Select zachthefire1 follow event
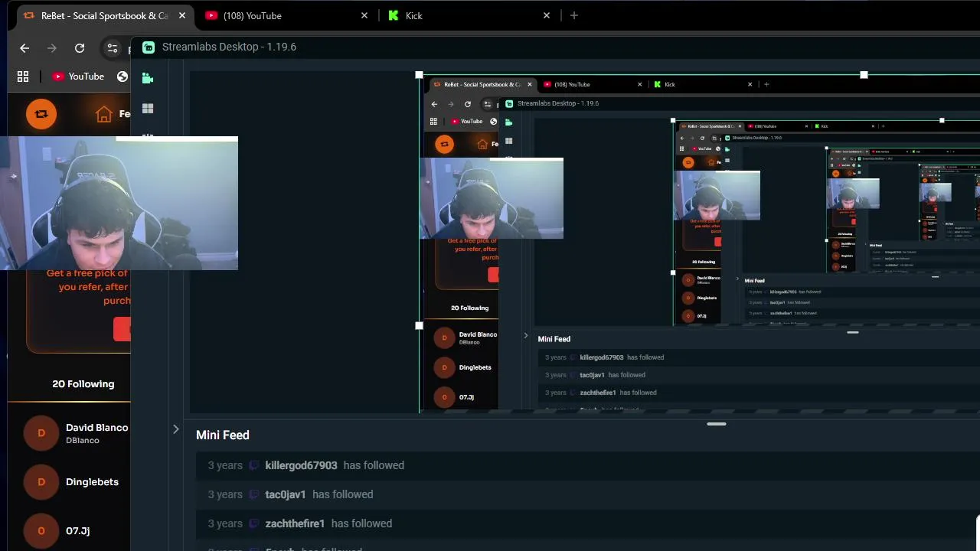980x551 pixels. coord(587,523)
